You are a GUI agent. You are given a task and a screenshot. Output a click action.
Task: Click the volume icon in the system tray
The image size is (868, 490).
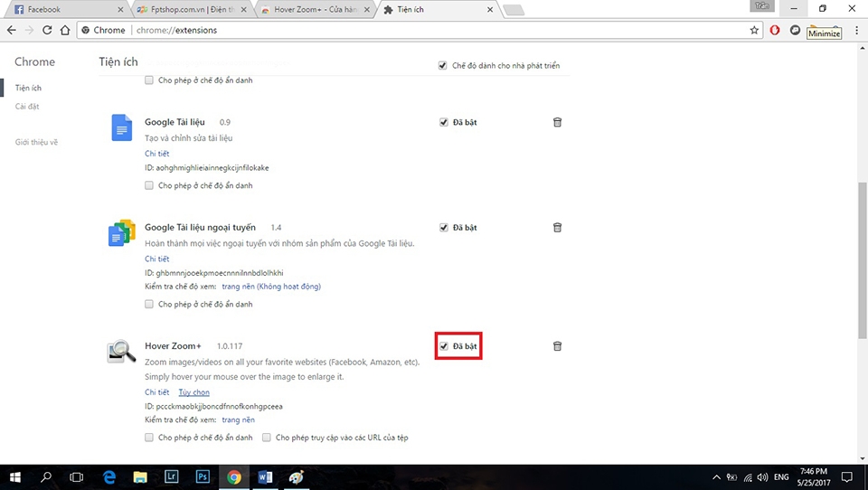[x=762, y=477]
